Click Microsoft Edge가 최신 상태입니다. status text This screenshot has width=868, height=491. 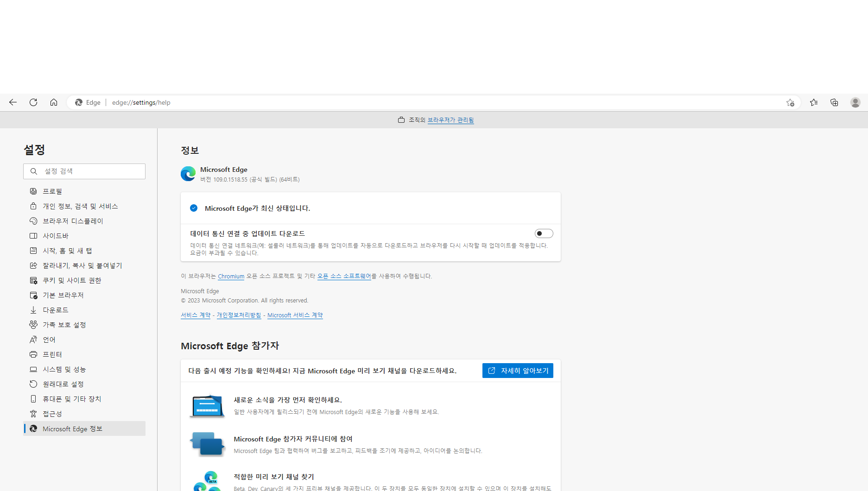[x=257, y=208]
